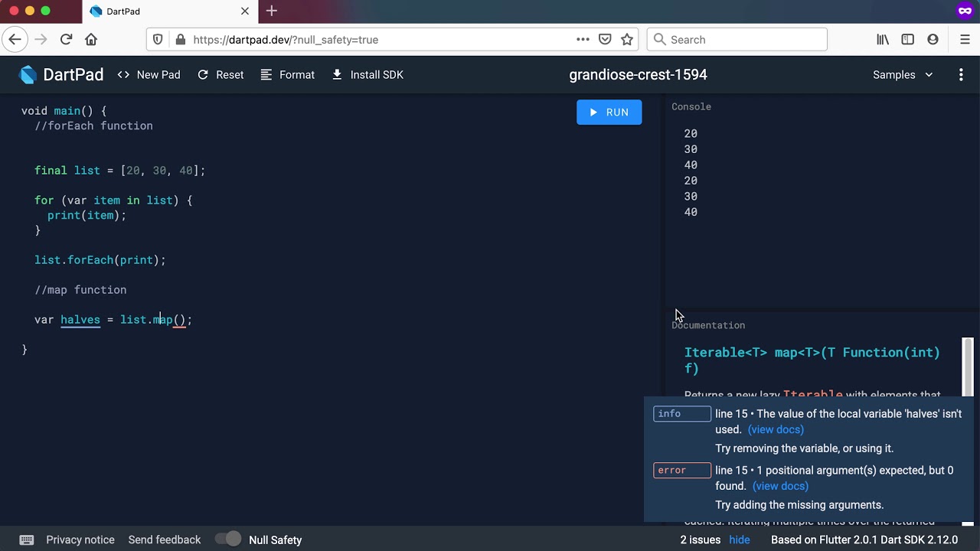
Task: Click the list.forEach(print) line
Action: tap(100, 260)
